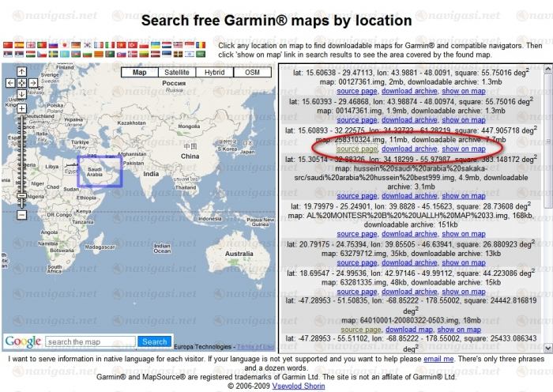This screenshot has width=553, height=392.
Task: Pan the map right with arrow control
Action: [x=32, y=82]
